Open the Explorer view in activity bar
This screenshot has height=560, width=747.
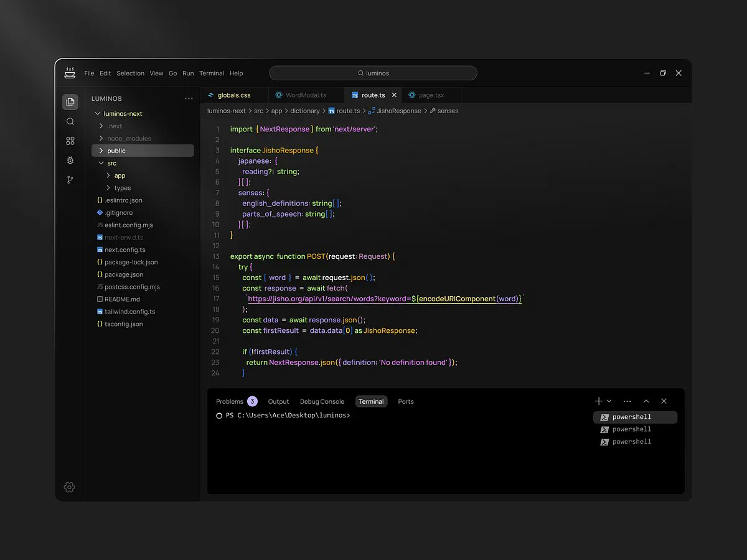70,101
